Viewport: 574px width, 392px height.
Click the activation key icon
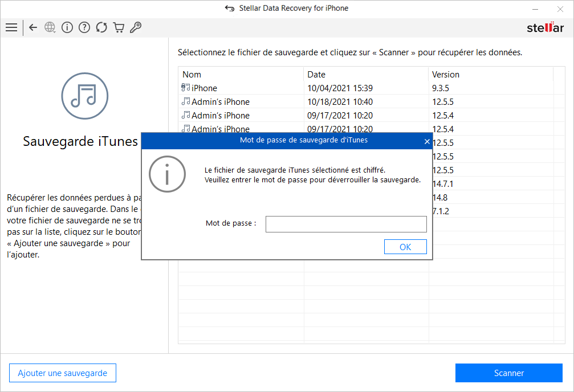(x=136, y=27)
